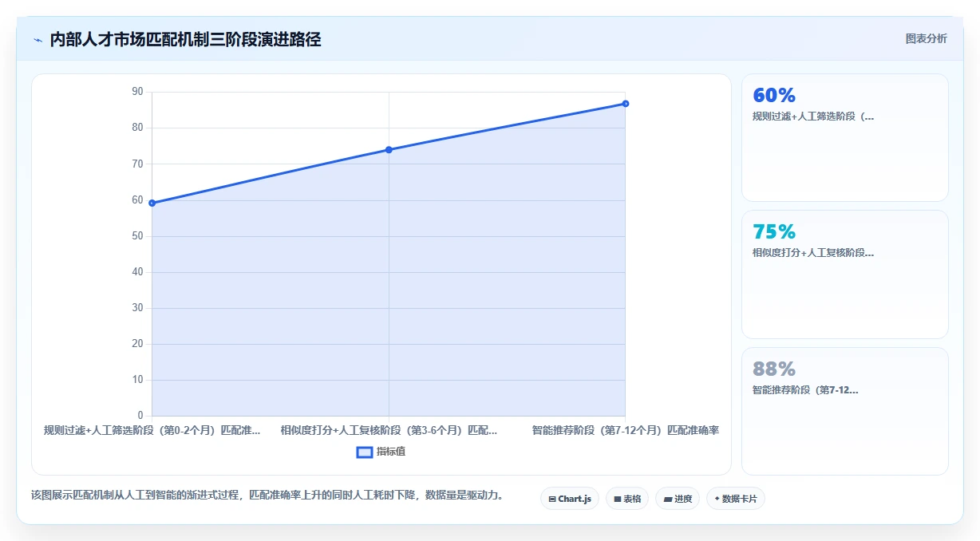Open the 88% 智能推荐阶段 stat card

click(x=845, y=411)
